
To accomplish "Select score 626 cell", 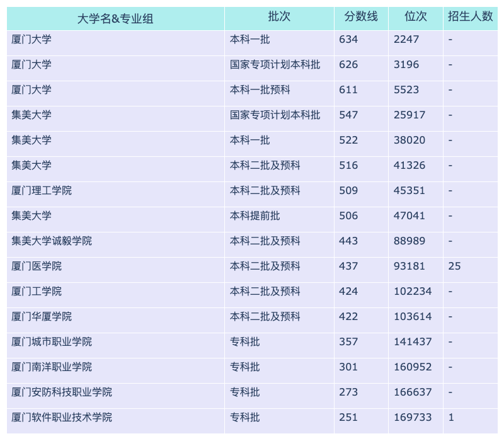I will pyautogui.click(x=348, y=65).
